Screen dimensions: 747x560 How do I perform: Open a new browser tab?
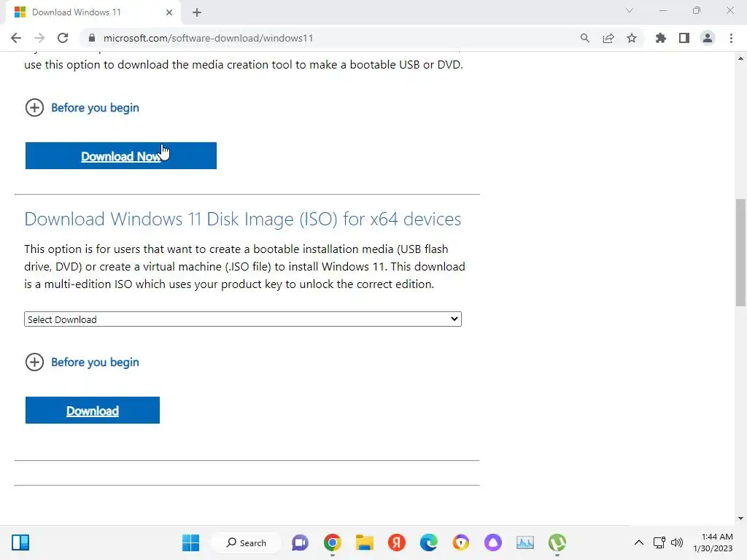coord(197,12)
